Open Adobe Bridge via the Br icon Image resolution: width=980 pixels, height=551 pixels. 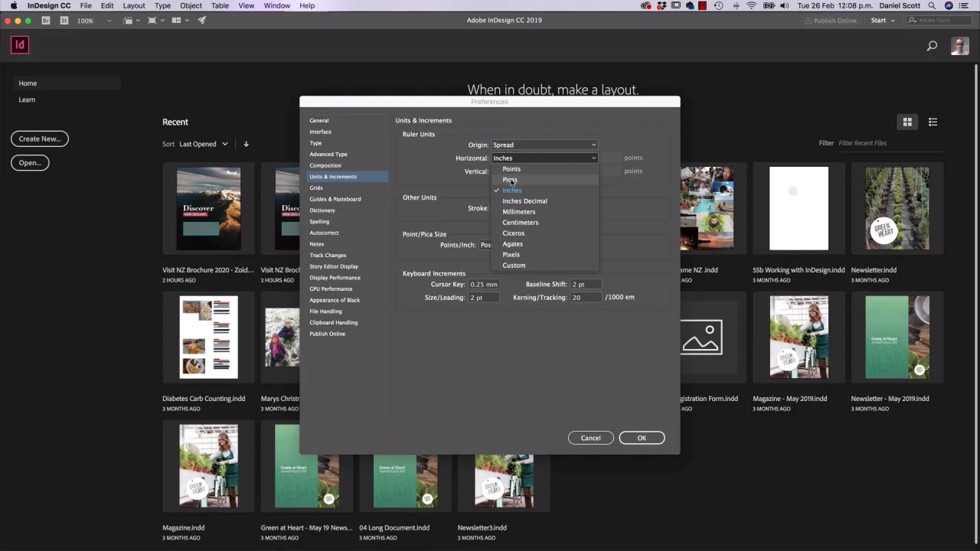46,21
